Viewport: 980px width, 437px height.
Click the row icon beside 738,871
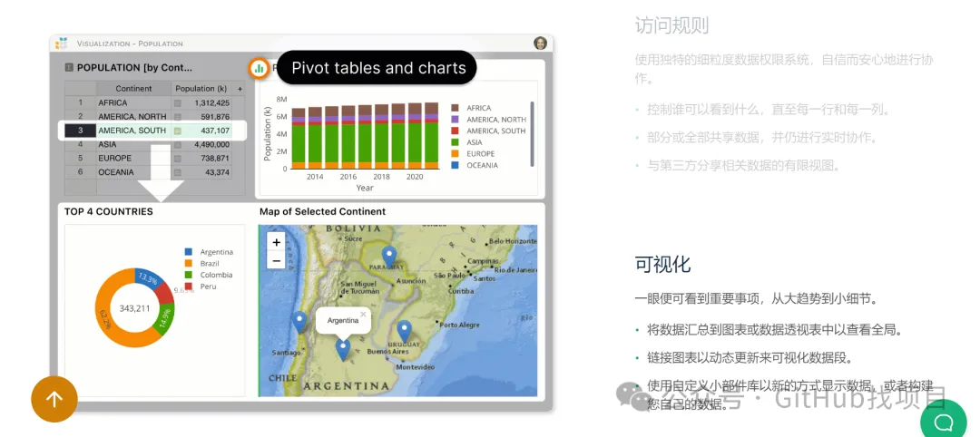coord(178,159)
